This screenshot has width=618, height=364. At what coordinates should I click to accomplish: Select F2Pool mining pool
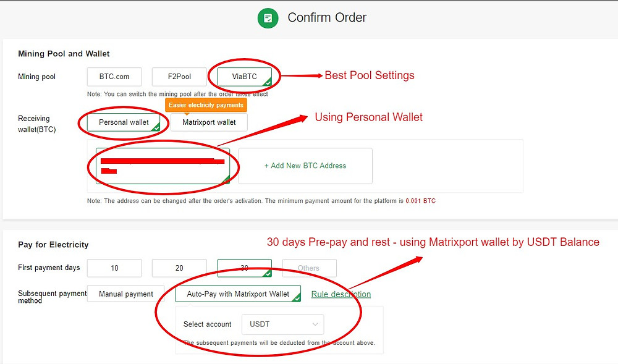179,77
